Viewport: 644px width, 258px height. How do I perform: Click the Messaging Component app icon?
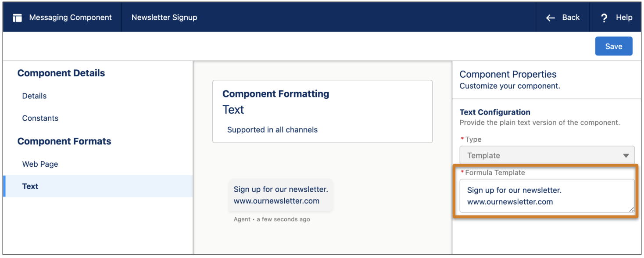pos(17,17)
